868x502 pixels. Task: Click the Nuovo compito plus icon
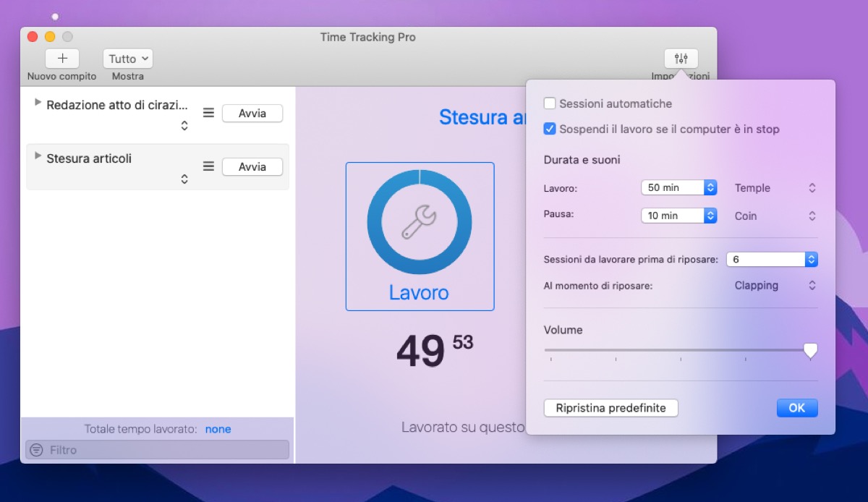(62, 59)
